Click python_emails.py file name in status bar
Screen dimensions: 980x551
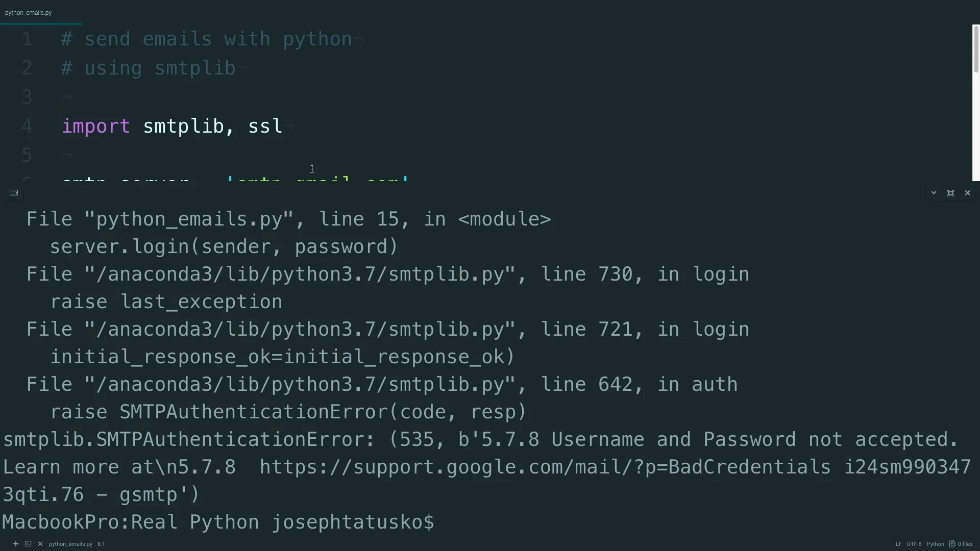(70, 544)
